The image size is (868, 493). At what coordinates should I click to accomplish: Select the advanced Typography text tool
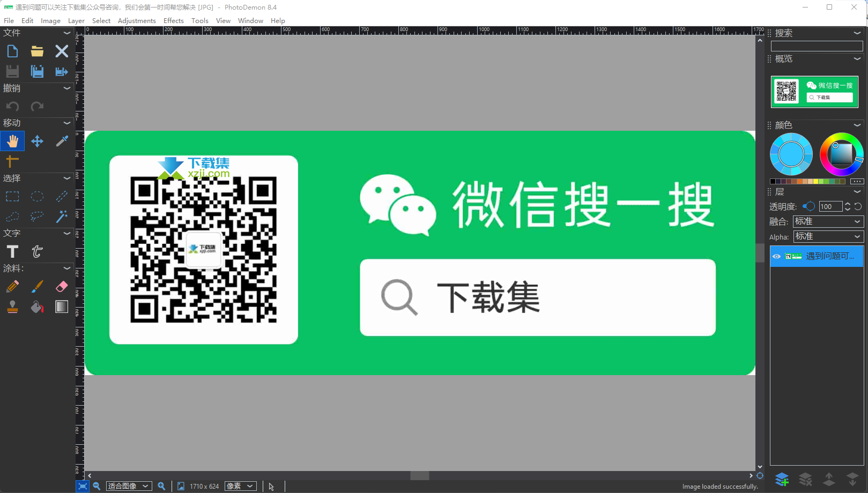(x=37, y=251)
